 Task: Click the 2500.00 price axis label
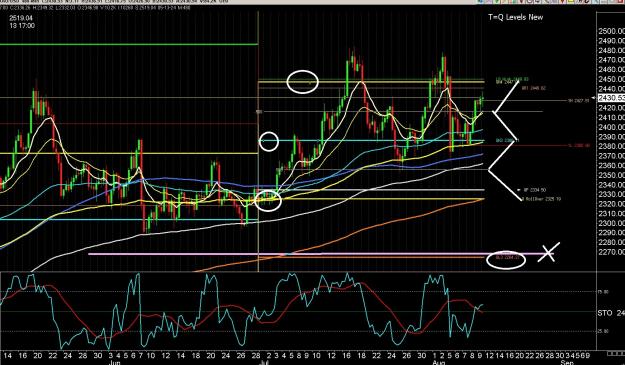click(x=611, y=31)
